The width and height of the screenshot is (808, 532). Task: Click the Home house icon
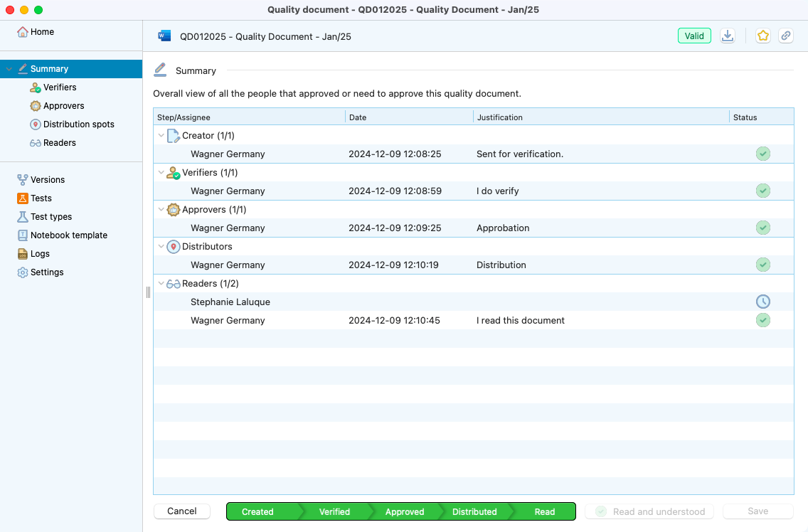pos(22,32)
